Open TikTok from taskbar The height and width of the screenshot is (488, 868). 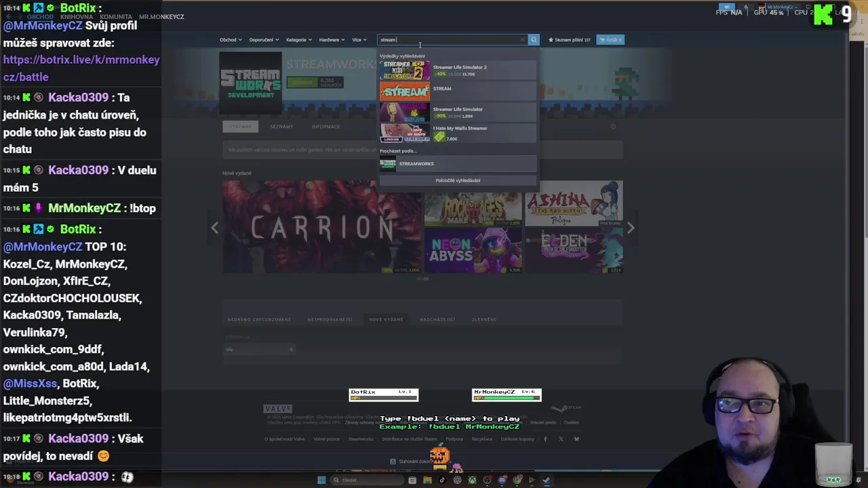pos(442,480)
